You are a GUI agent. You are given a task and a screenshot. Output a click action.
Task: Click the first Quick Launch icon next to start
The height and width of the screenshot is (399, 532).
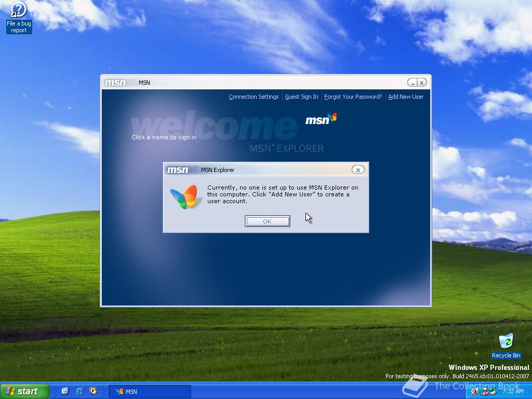click(x=65, y=391)
